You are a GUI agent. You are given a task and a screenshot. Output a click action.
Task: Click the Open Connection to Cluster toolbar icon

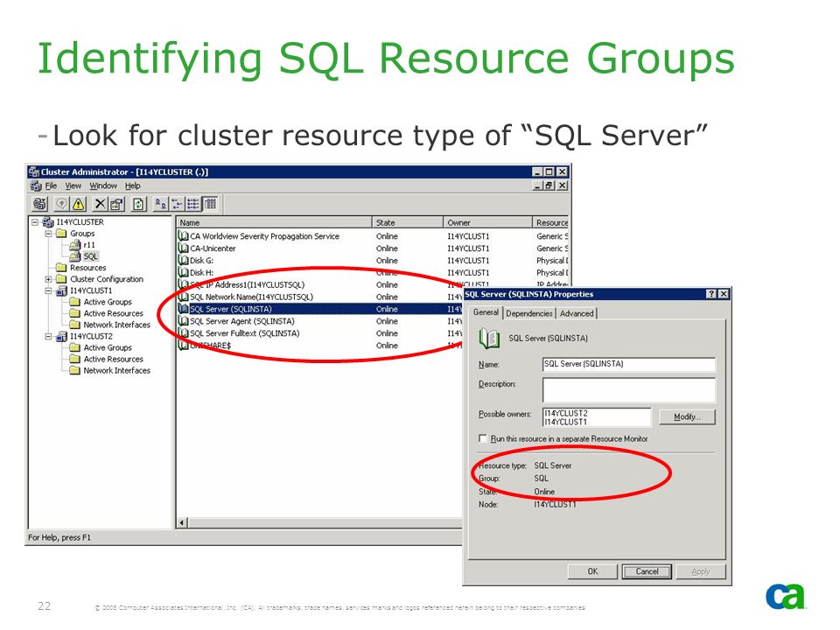pyautogui.click(x=39, y=204)
